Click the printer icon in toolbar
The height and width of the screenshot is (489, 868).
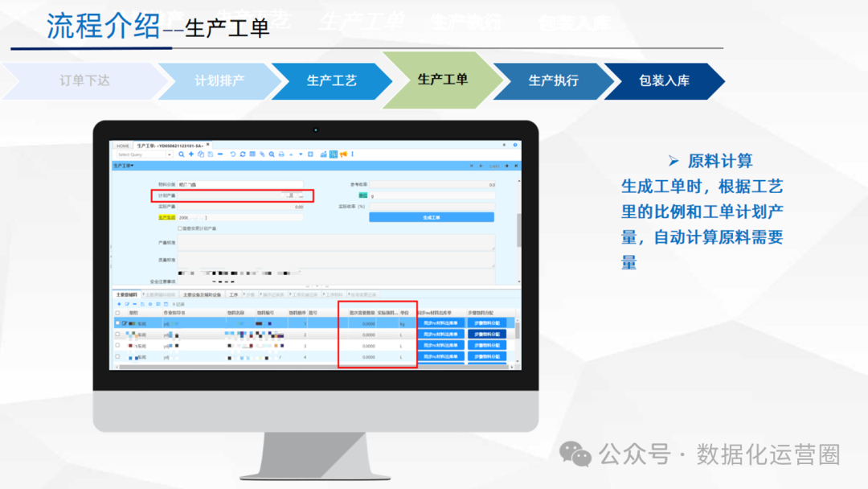[281, 154]
